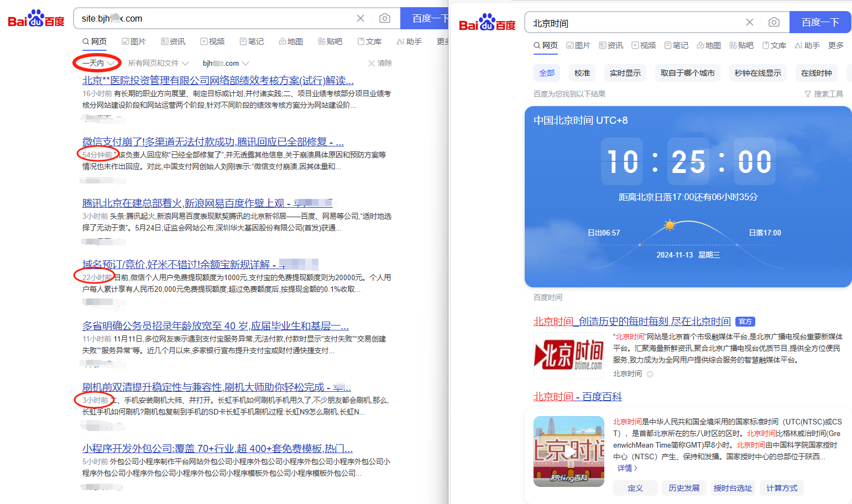This screenshot has width=852, height=504.
Task: Open 地图 tab in right window
Action: (x=709, y=45)
